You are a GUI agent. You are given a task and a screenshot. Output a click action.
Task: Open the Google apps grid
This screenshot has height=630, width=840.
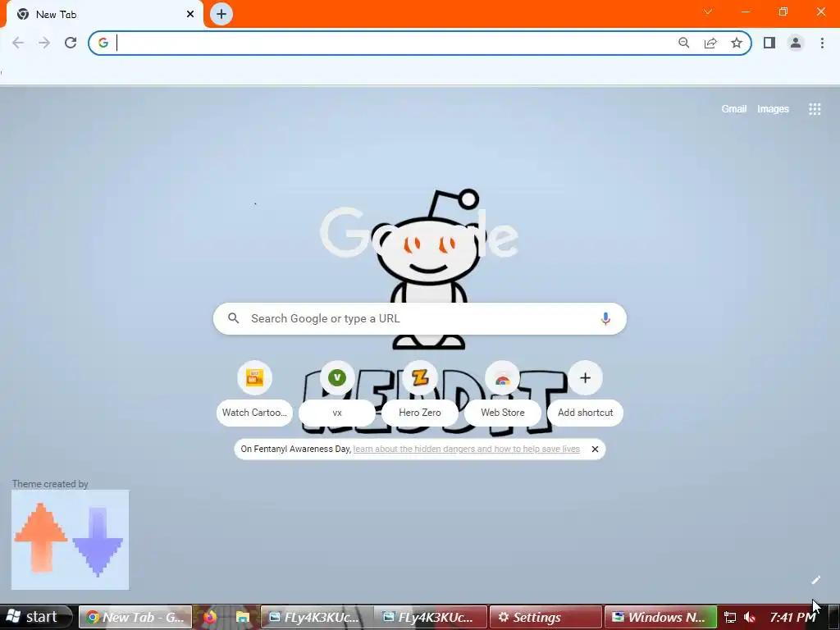pos(815,109)
